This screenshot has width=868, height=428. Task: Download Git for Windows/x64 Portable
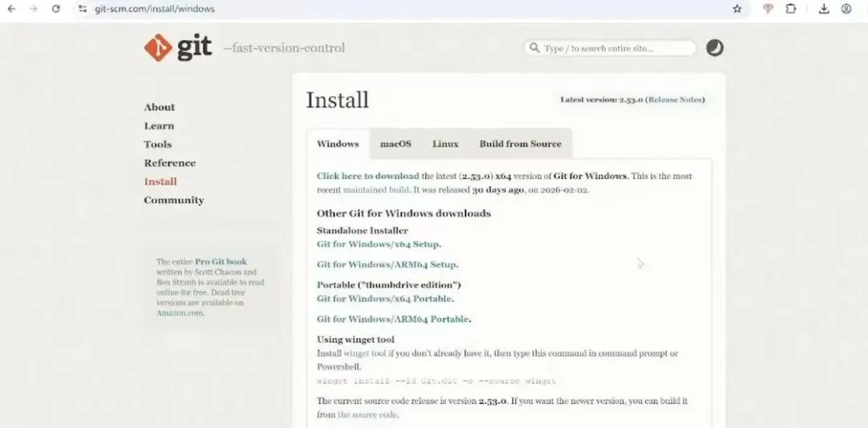point(385,300)
